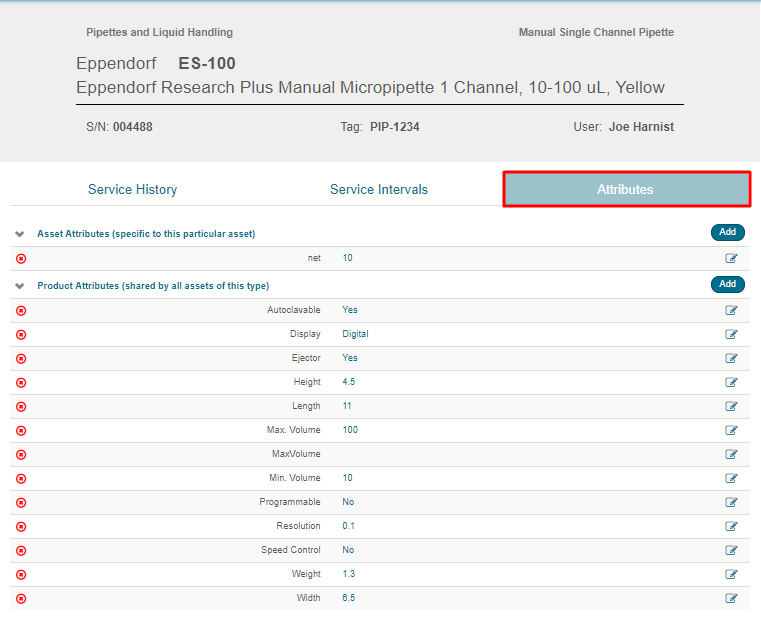761x624 pixels.
Task: Click the Digital display value
Action: coord(355,334)
